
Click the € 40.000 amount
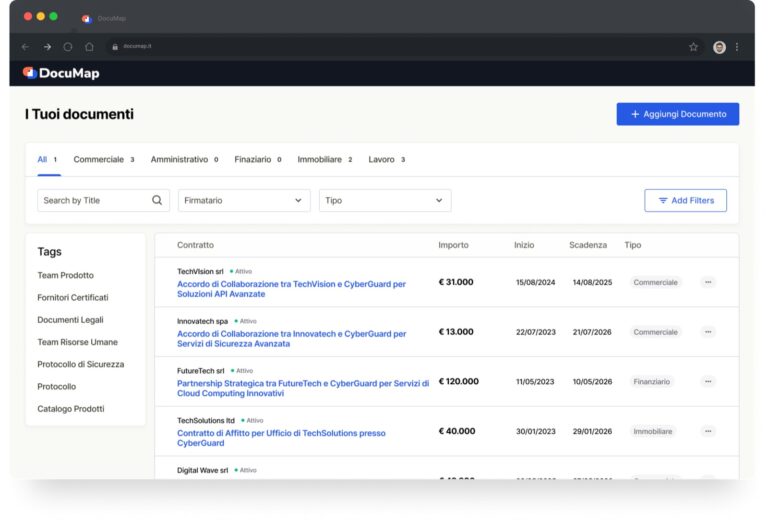[x=456, y=431]
